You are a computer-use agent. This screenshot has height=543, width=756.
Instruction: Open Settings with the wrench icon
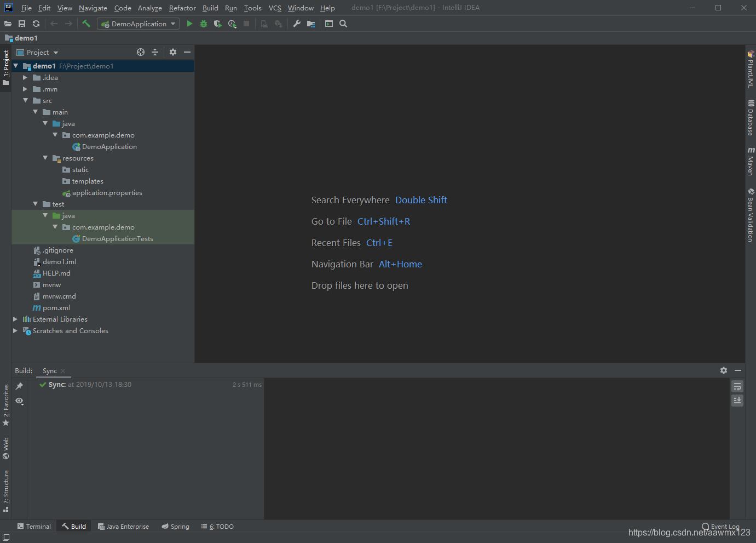[x=297, y=24]
